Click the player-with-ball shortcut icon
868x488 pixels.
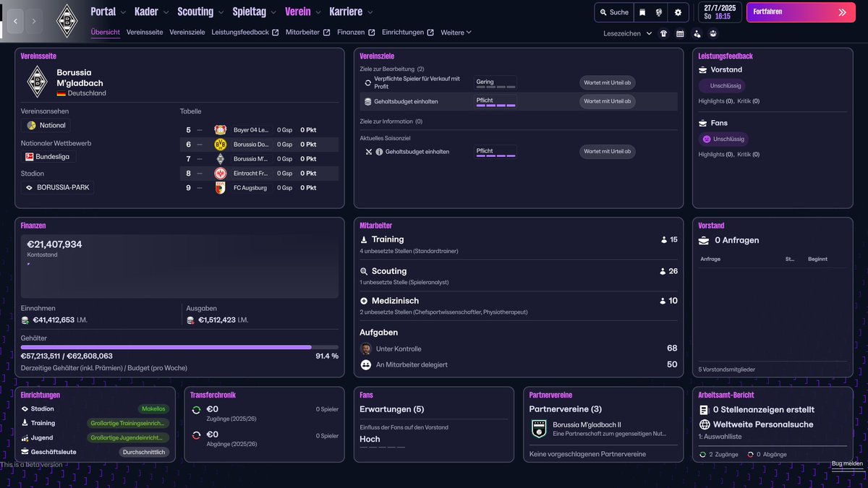(x=697, y=33)
